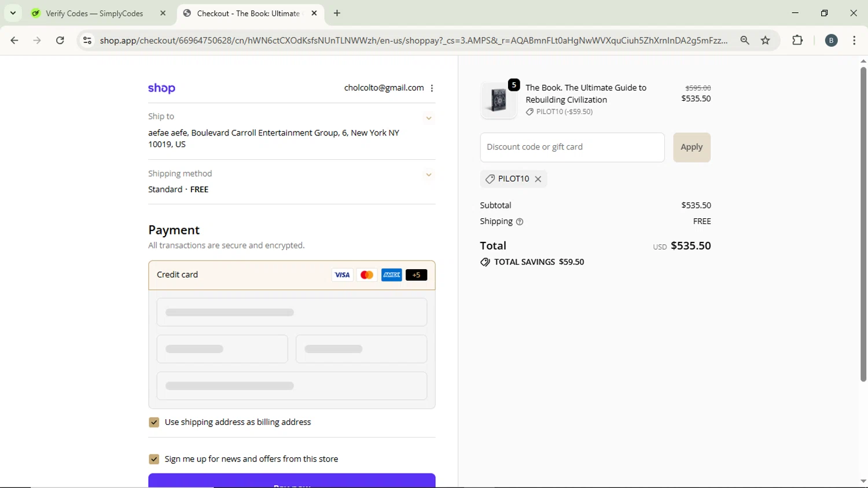Screen dimensions: 868x488
Task: Click the product title The Book
Action: click(x=586, y=94)
